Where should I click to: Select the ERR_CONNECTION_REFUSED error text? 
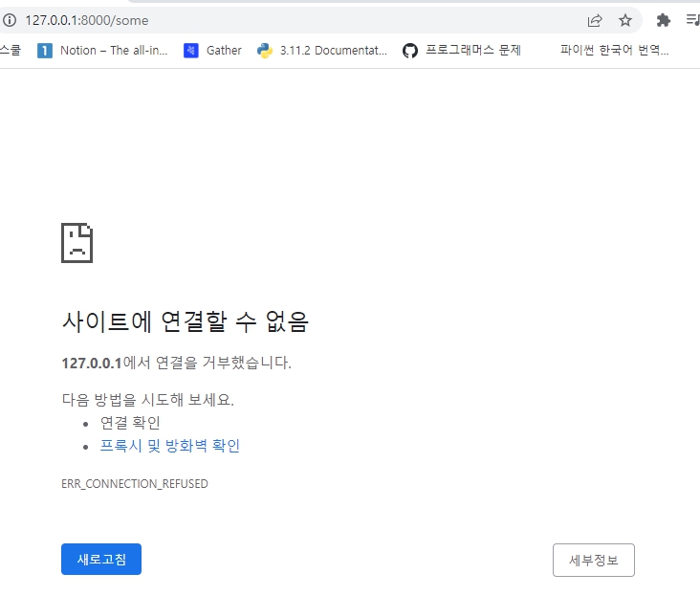[135, 484]
